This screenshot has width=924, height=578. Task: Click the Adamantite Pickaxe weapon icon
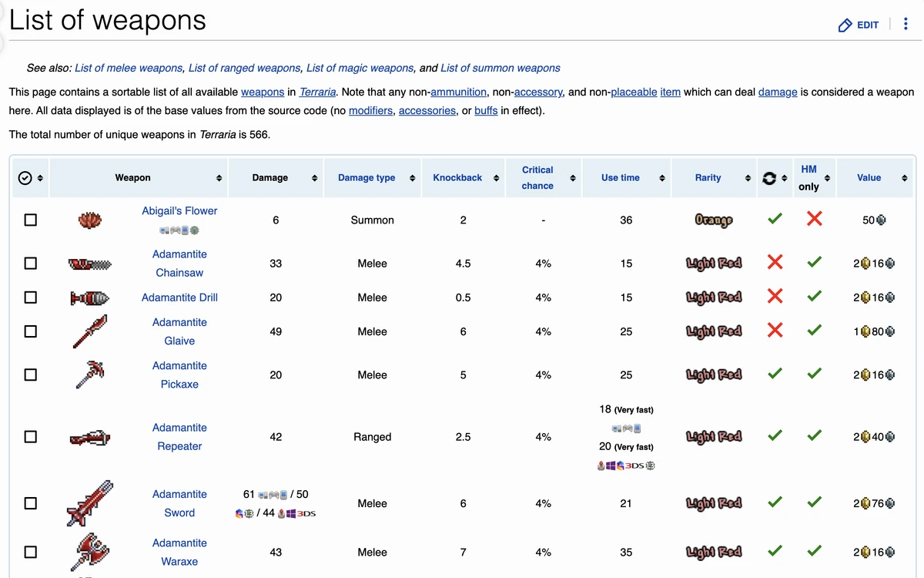[x=89, y=375]
